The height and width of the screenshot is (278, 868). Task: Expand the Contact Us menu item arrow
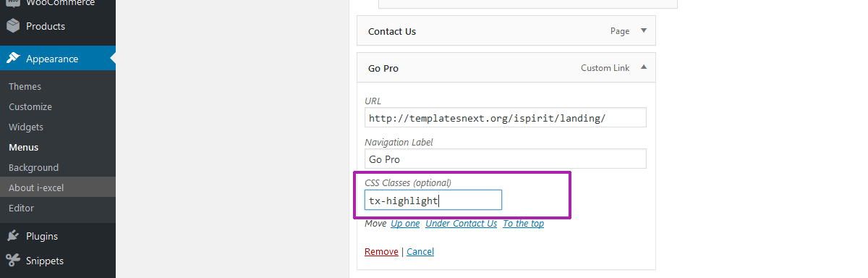point(643,31)
